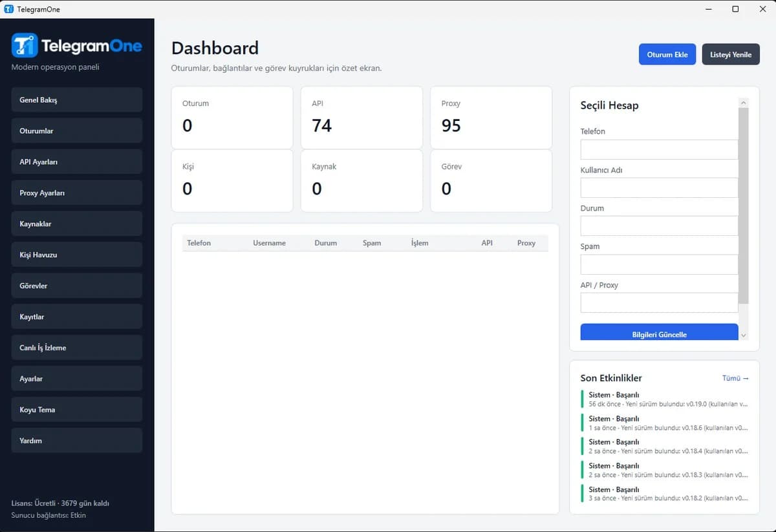Sort by the Username column header
This screenshot has height=532, width=776.
[269, 243]
